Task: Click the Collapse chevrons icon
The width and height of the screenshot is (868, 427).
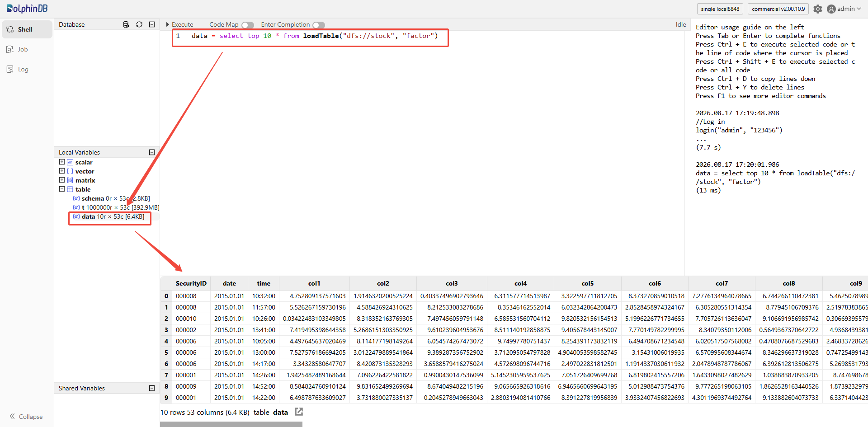Action: tap(12, 416)
